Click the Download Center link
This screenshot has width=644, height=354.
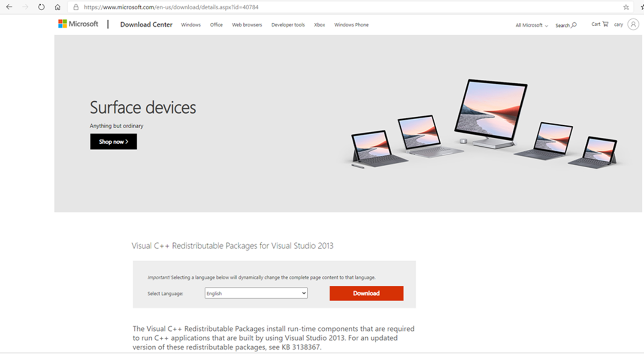pos(146,24)
